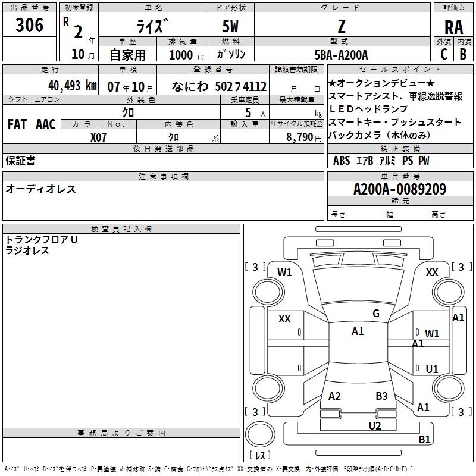Click chassis number A200A-0089209
This screenshot has width=476, height=476.
coord(400,189)
